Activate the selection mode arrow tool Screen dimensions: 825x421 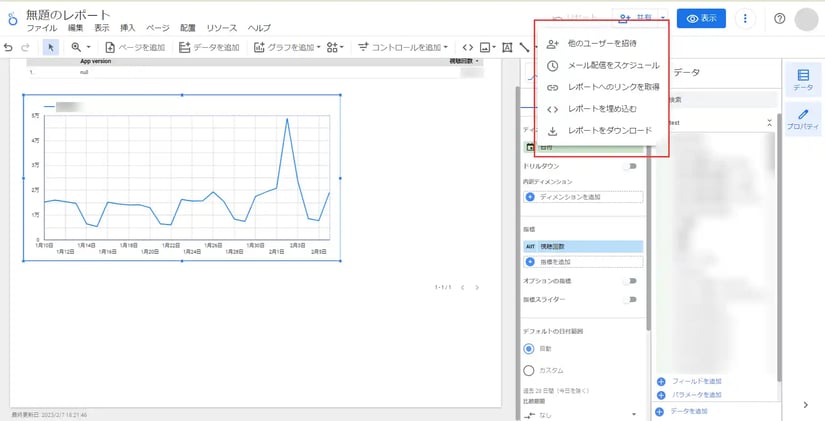tap(51, 47)
